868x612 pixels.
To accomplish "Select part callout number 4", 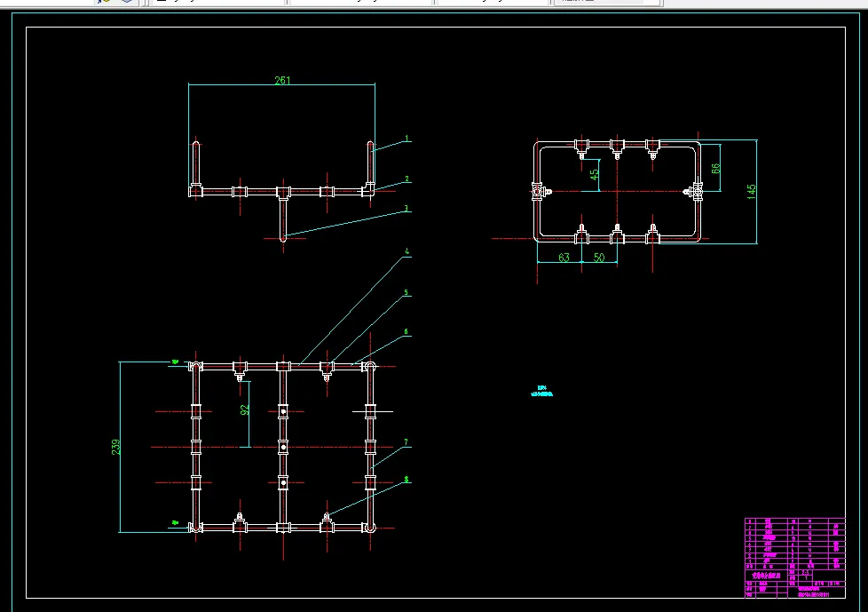I will tap(406, 251).
